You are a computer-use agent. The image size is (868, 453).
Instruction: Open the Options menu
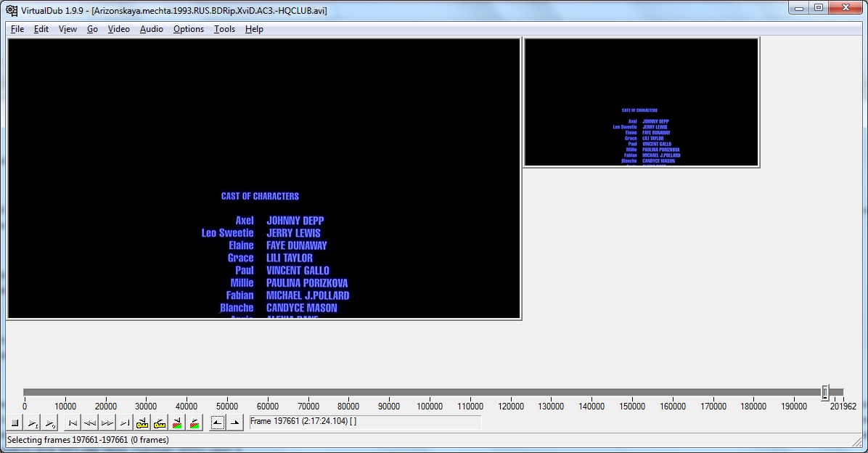188,29
